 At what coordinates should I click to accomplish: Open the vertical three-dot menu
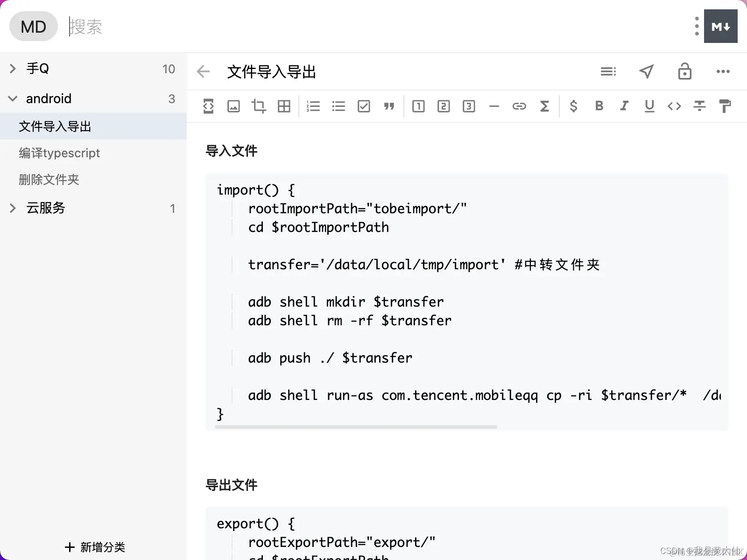(697, 26)
